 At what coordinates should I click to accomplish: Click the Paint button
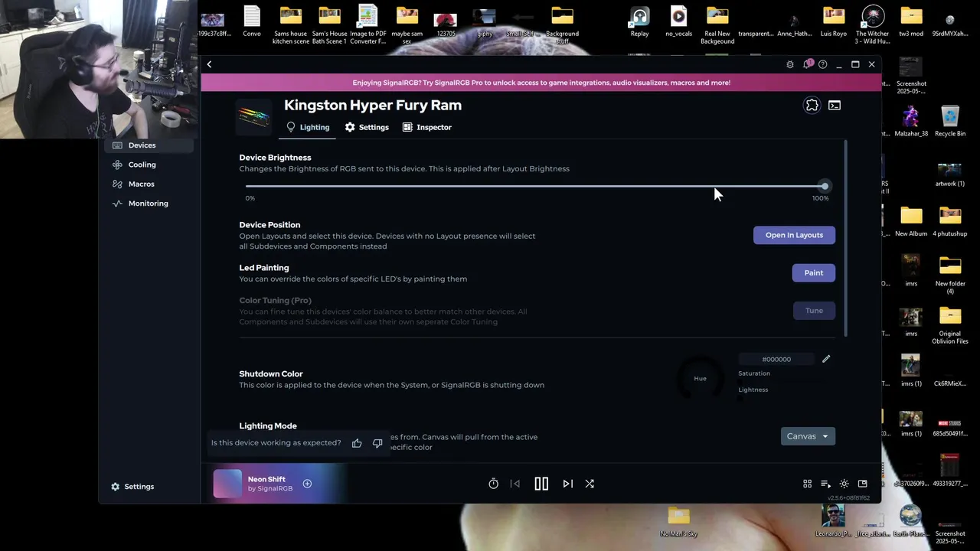coord(813,272)
